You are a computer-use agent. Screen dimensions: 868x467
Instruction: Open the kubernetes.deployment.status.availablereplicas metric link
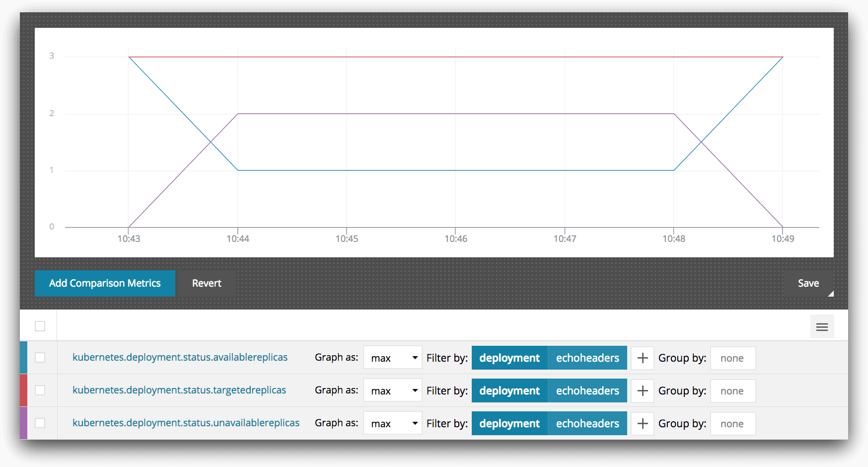pyautogui.click(x=180, y=357)
